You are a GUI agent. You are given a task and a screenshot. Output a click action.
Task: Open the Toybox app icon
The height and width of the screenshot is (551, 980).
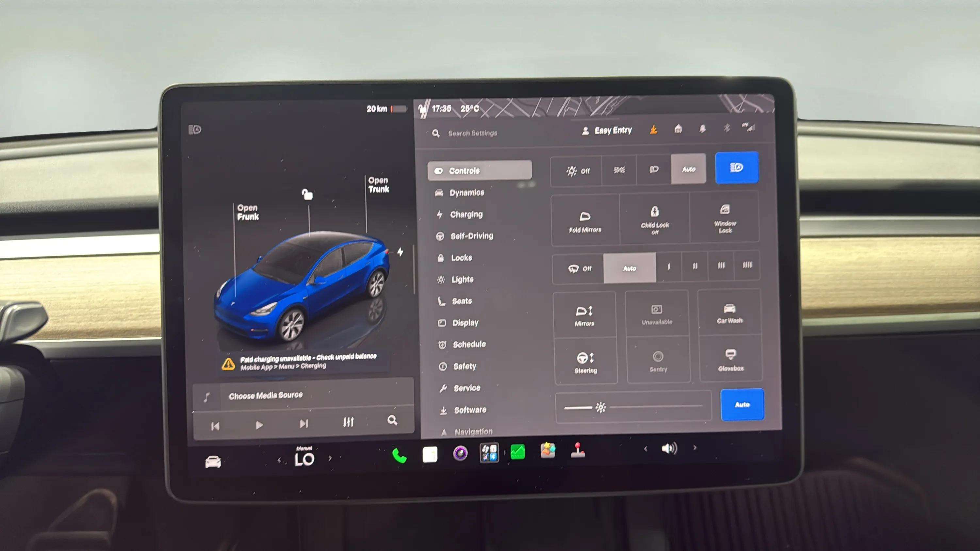click(x=548, y=451)
